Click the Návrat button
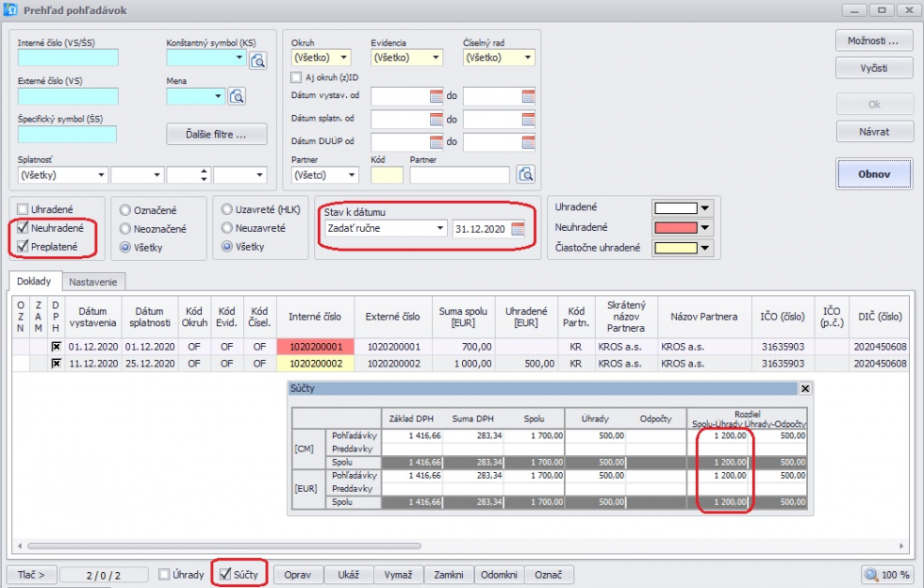Image resolution: width=924 pixels, height=588 pixels. (873, 132)
